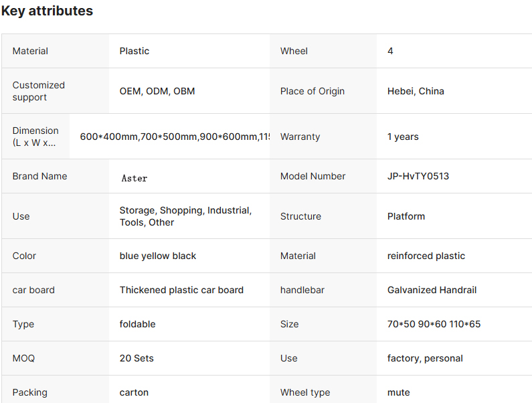This screenshot has width=532, height=403.
Task: Select the OEM, ODM, OBM value
Action: click(x=157, y=91)
